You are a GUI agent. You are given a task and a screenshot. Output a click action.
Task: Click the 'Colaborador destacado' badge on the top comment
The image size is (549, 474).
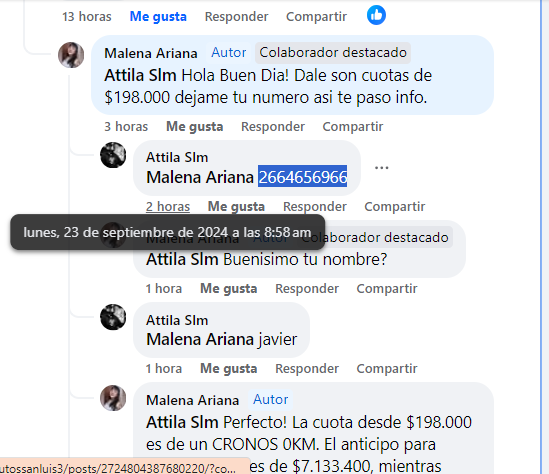point(333,53)
